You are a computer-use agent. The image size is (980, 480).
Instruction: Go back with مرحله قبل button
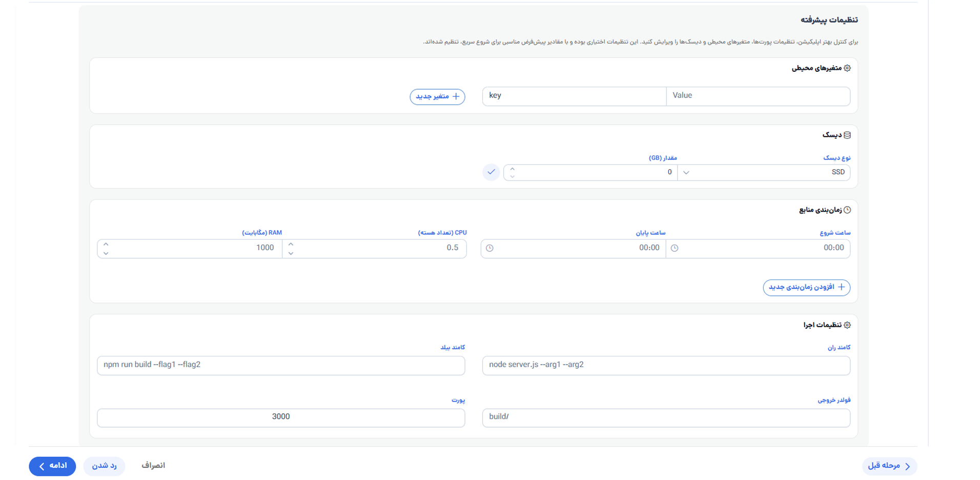[x=889, y=466]
